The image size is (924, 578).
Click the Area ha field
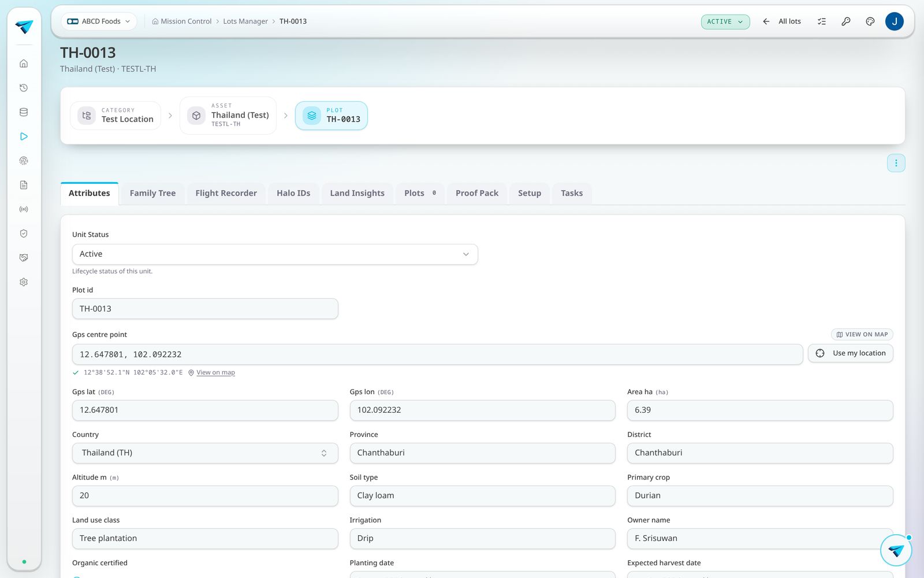coord(760,410)
